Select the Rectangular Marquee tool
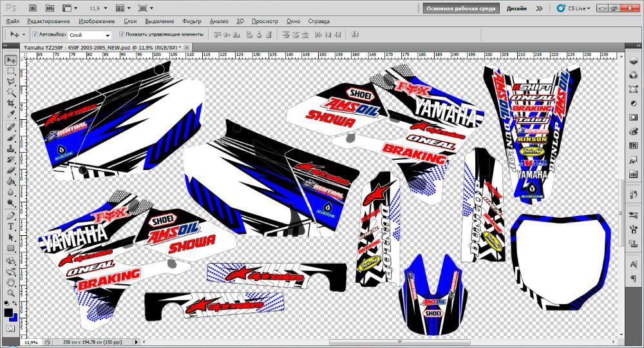 [x=11, y=71]
